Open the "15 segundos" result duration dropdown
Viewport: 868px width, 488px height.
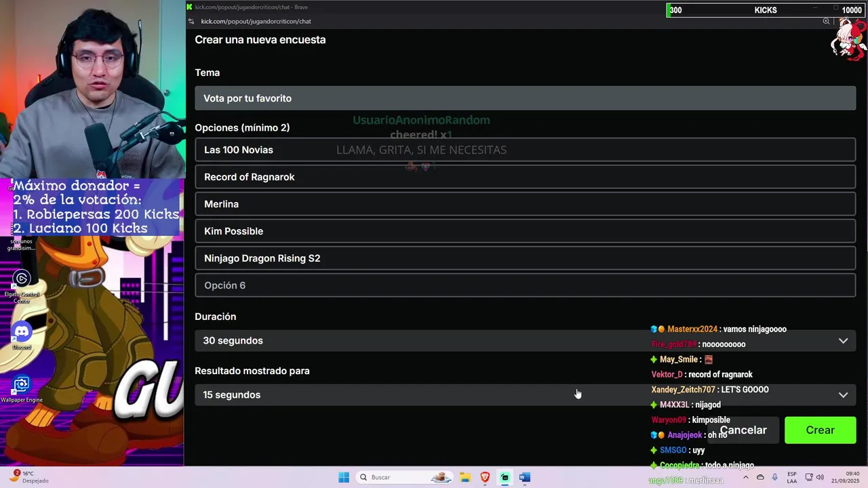pos(525,394)
